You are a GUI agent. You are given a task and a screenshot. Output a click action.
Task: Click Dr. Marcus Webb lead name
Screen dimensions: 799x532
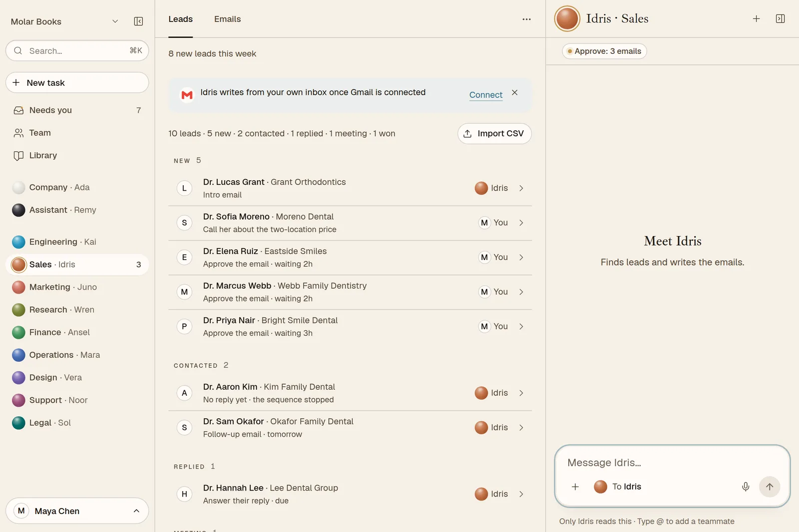pyautogui.click(x=237, y=285)
